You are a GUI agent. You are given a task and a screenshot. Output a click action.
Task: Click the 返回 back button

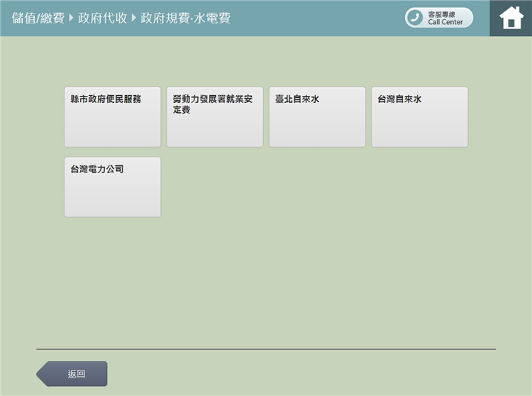click(72, 374)
